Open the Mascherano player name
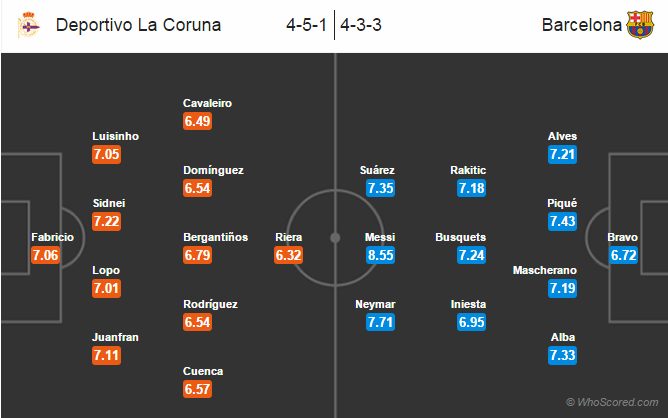The image size is (668, 418). tap(546, 270)
